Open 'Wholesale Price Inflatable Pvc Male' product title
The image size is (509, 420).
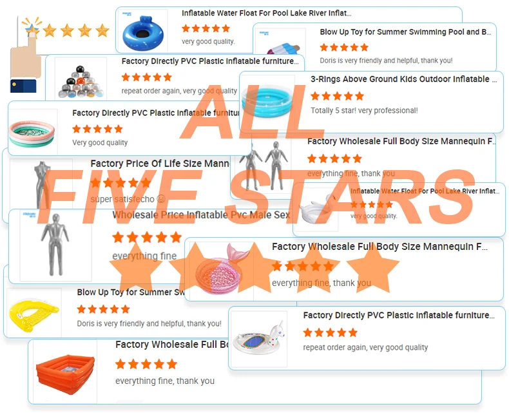(x=201, y=215)
